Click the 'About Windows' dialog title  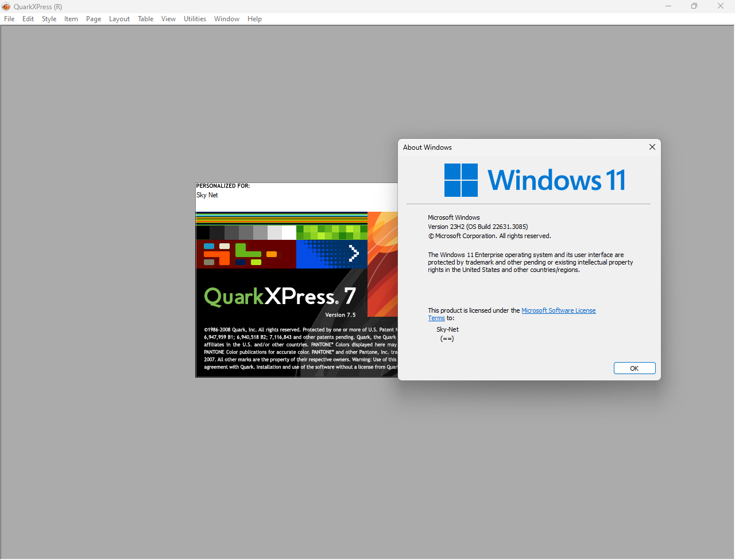point(427,147)
